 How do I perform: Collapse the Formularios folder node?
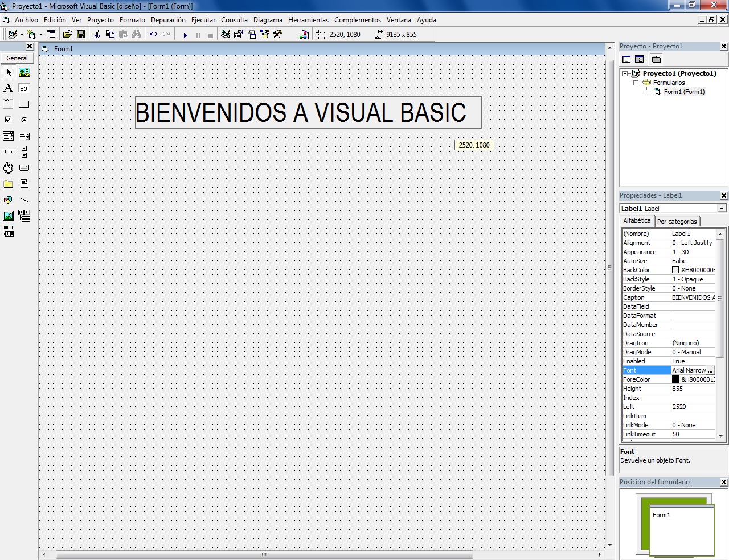click(x=636, y=83)
